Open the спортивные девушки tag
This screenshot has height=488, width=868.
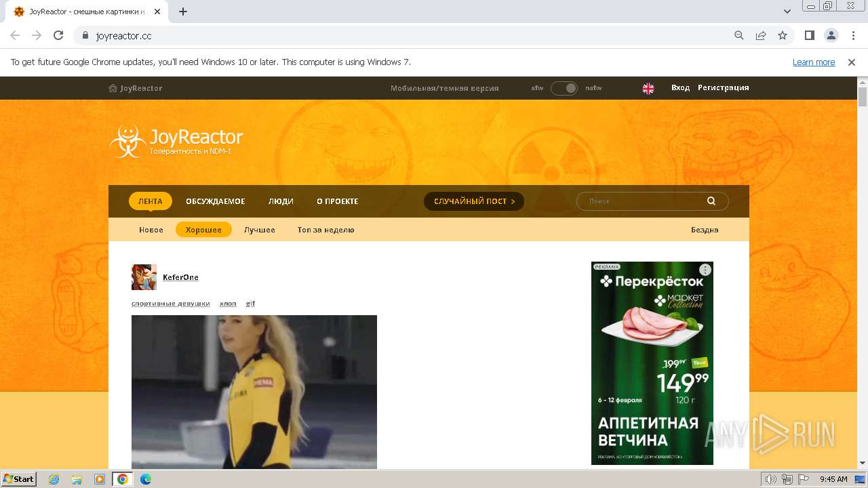tap(171, 304)
